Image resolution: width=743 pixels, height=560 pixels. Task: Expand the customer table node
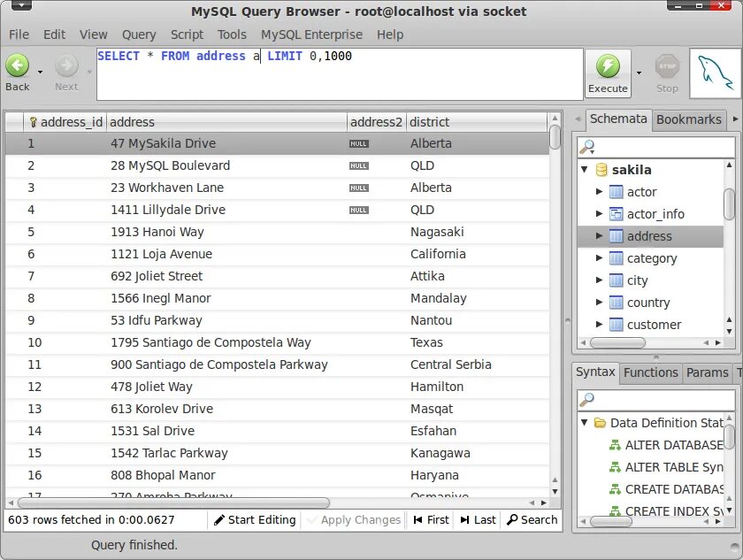click(599, 324)
